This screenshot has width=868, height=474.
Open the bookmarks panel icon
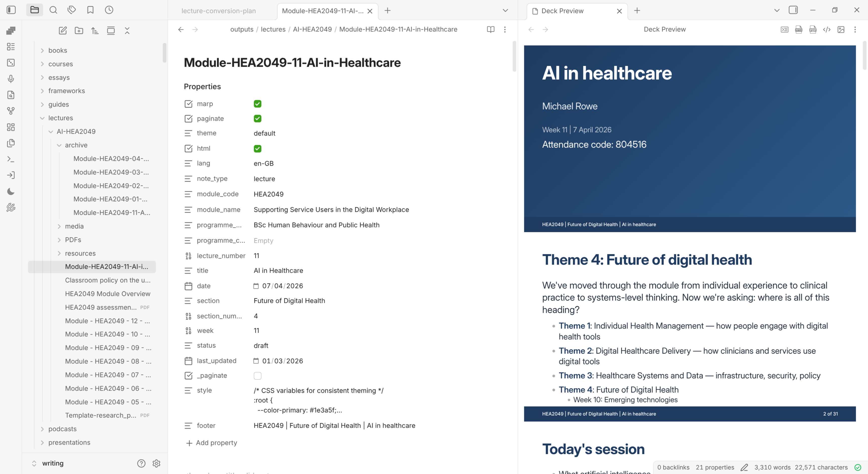[90, 10]
